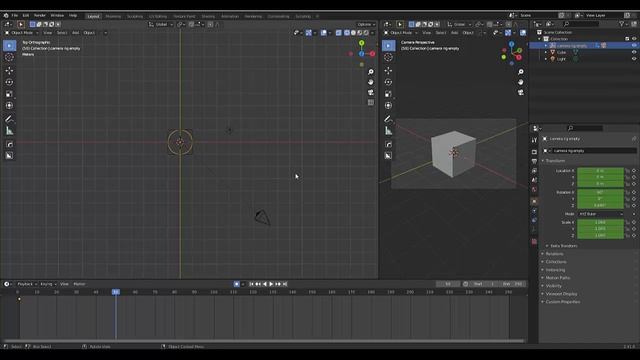Activate Select Box tool in left viewport
The width and height of the screenshot is (640, 360).
(x=9, y=45)
